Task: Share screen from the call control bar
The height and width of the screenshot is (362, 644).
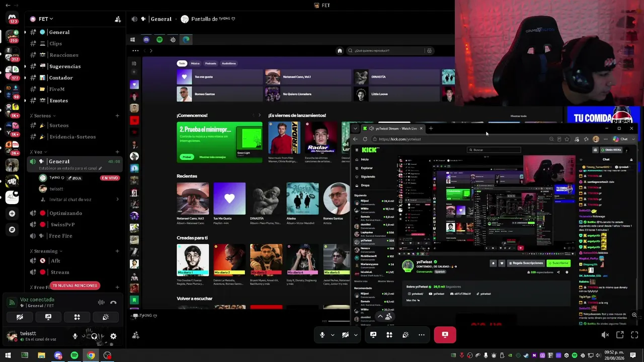Action: (x=373, y=335)
